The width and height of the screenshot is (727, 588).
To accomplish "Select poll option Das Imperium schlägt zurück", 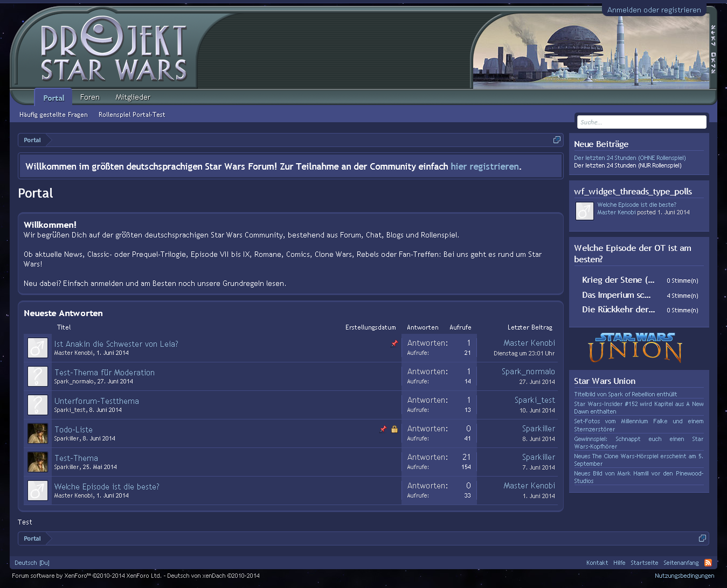I will [x=617, y=295].
